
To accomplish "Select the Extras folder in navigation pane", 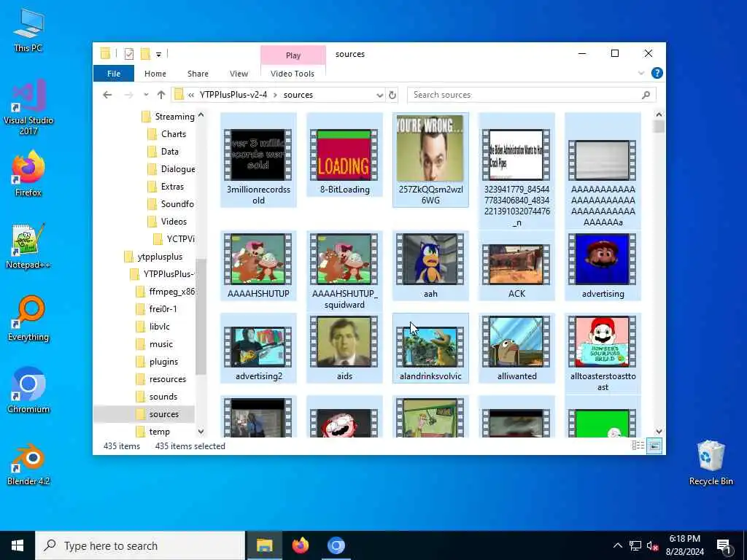I will [166, 186].
